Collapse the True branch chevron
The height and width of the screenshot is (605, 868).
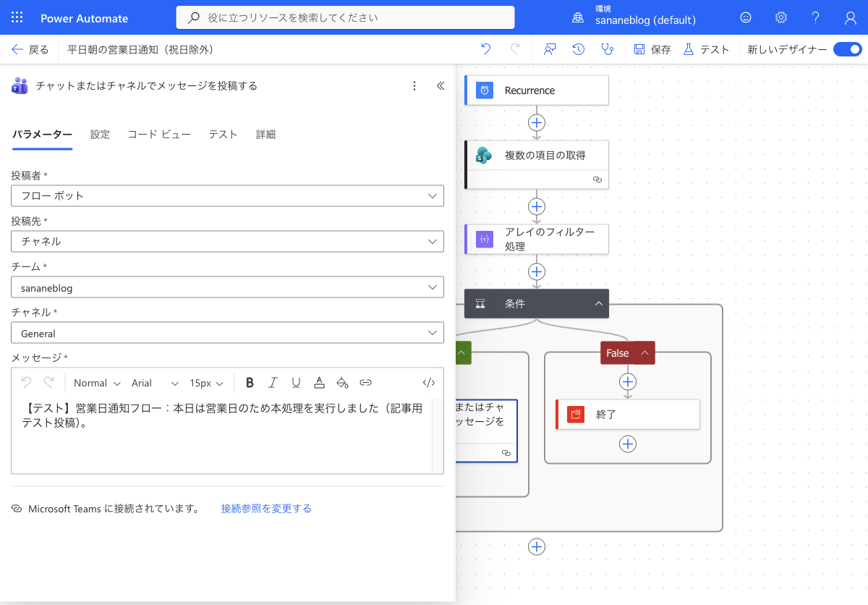click(461, 353)
